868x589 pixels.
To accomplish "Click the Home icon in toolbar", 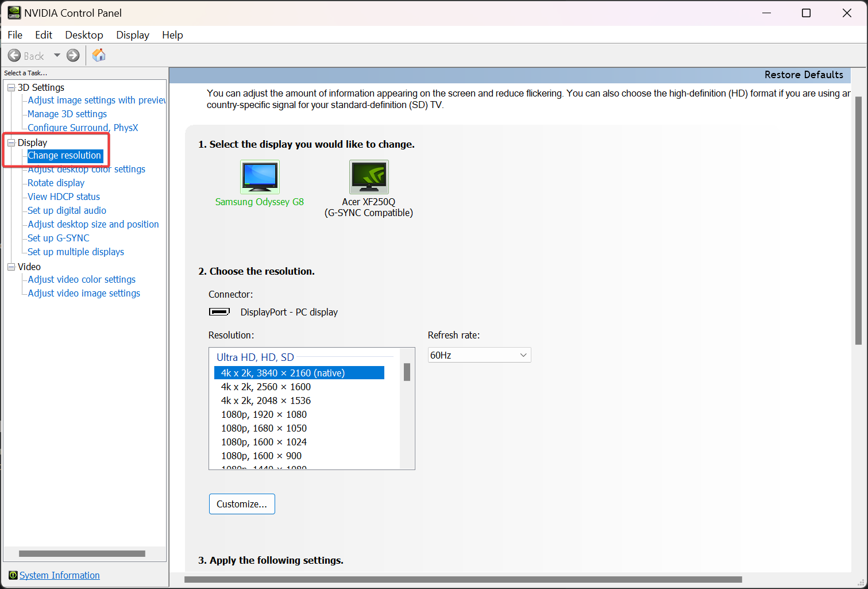I will coord(99,55).
